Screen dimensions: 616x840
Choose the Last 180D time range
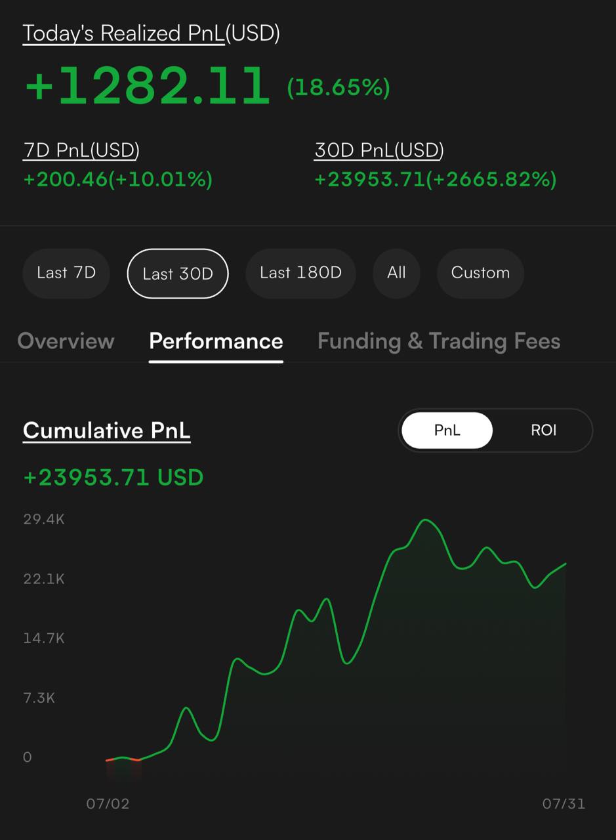coord(300,273)
